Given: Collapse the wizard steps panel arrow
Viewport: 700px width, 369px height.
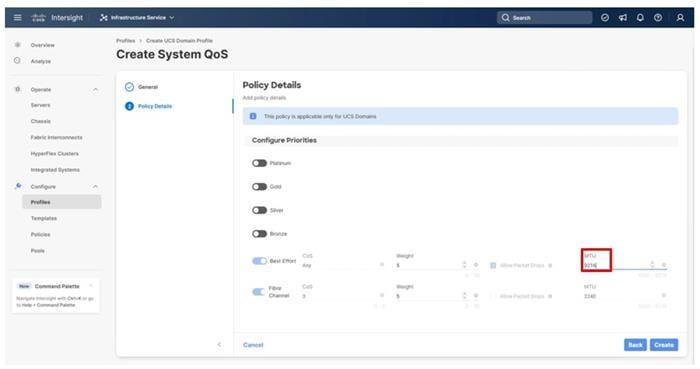Looking at the screenshot, I should pos(219,344).
